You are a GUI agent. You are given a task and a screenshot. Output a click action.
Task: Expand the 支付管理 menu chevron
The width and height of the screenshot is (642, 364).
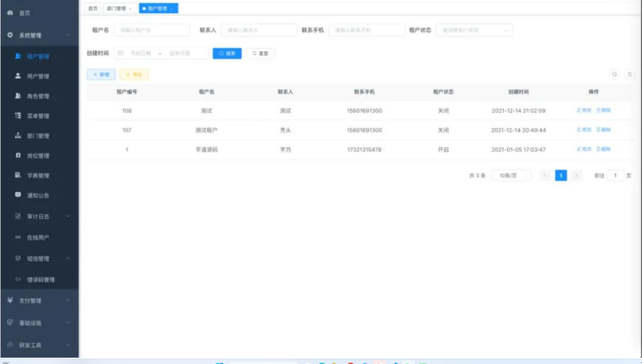(68, 300)
